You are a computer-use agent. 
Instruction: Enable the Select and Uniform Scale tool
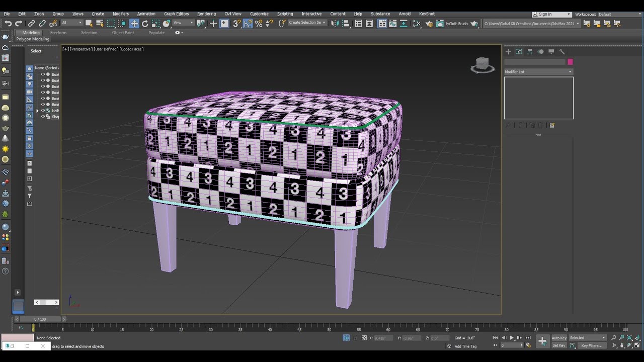(155, 23)
